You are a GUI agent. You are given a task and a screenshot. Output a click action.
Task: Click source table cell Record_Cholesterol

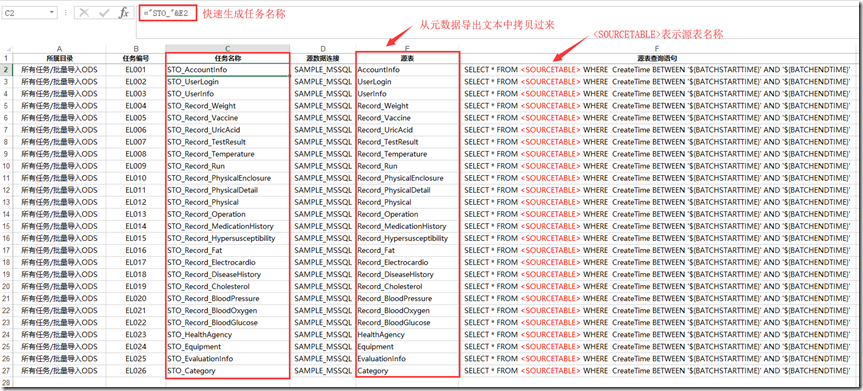pyautogui.click(x=407, y=286)
